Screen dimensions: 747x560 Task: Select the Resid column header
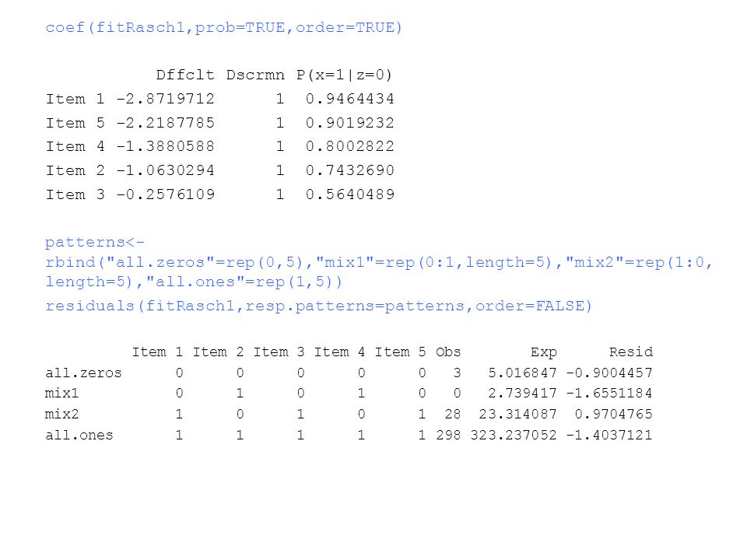click(631, 352)
